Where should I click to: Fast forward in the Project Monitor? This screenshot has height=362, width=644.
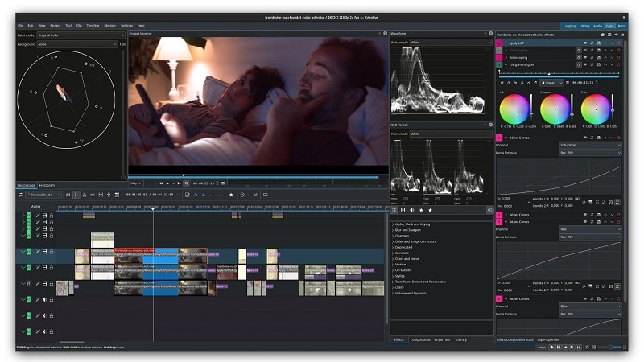[180, 183]
